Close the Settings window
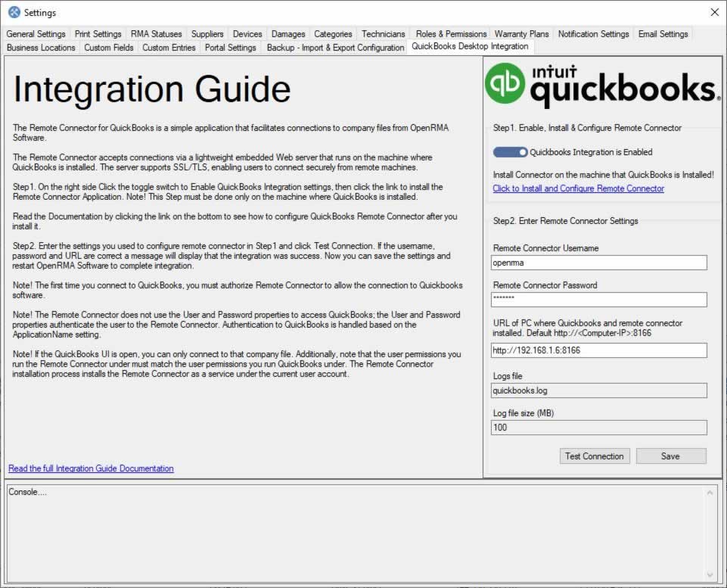This screenshot has width=727, height=588. 714,12
